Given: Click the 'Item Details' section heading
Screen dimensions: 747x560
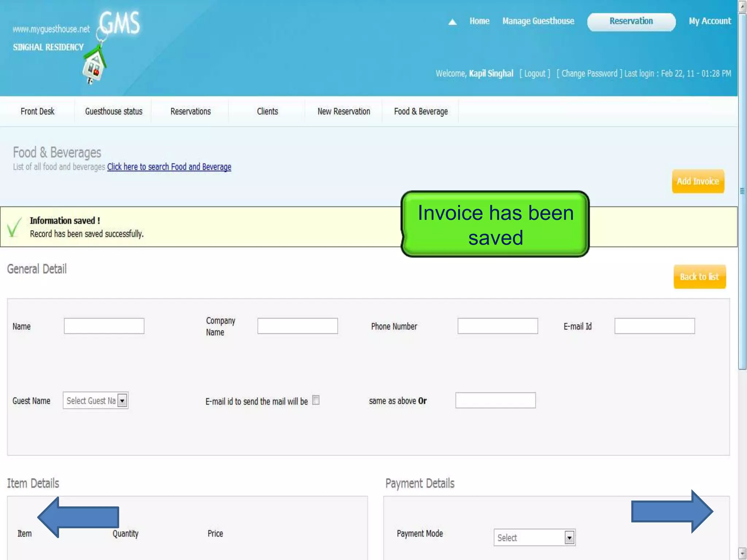Looking at the screenshot, I should 33,483.
